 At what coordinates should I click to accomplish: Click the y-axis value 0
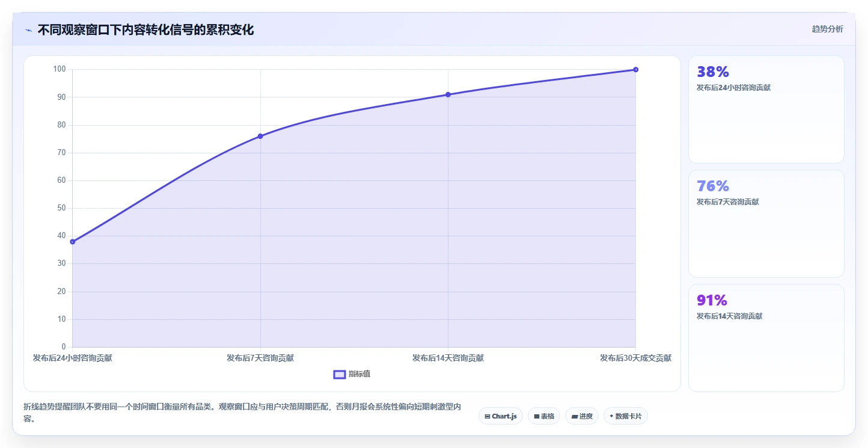[64, 347]
